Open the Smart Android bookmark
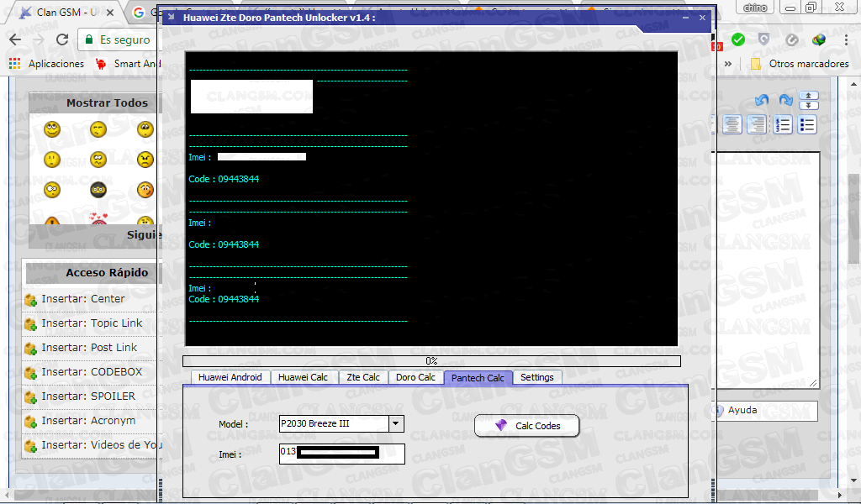Screen dimensions: 861x504 128,64
